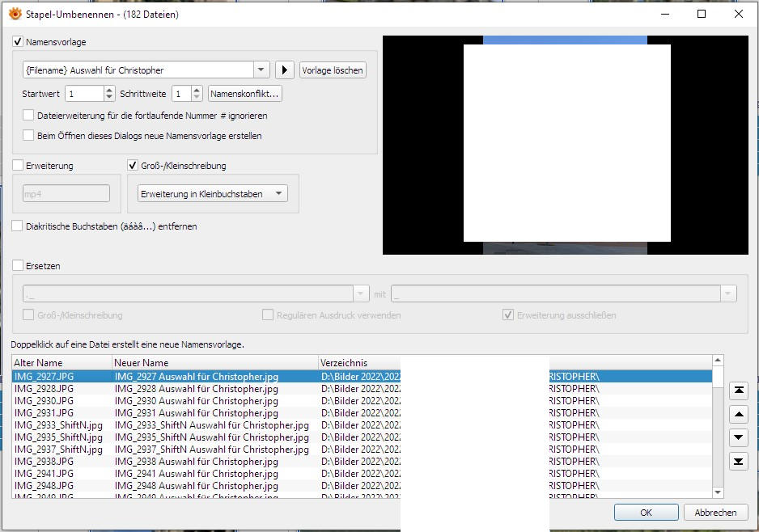The width and height of the screenshot is (759, 532).
Task: Enable the Ersetzen checkbox
Action: coord(18,265)
